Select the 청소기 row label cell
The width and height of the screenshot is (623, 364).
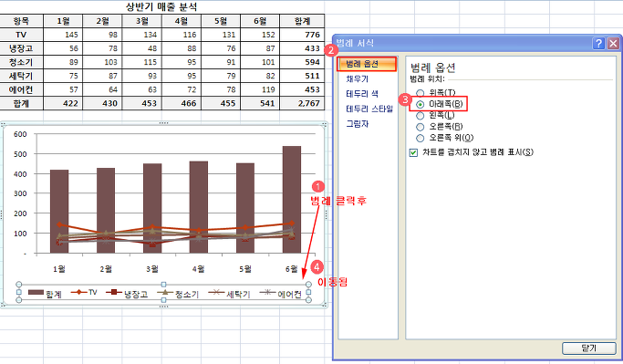22,62
